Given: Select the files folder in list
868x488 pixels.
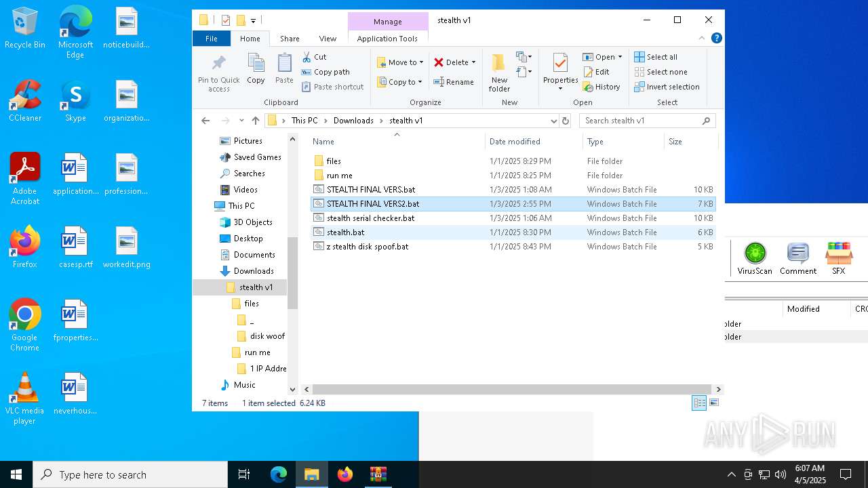Looking at the screenshot, I should [513, 161].
